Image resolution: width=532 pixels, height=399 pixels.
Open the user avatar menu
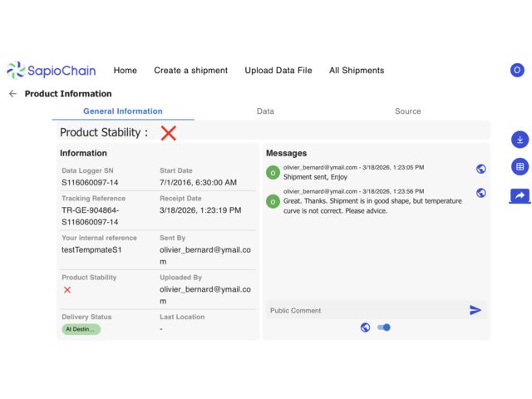click(517, 71)
